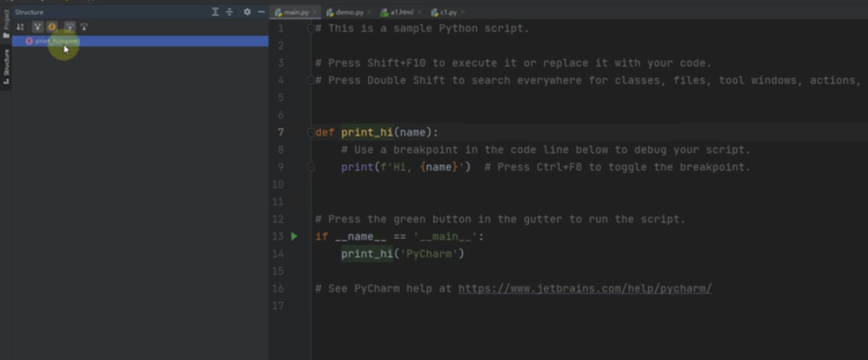Toggle Autoscroll to Source in Structure toolbar
Screen dimensions: 868x360
69,27
